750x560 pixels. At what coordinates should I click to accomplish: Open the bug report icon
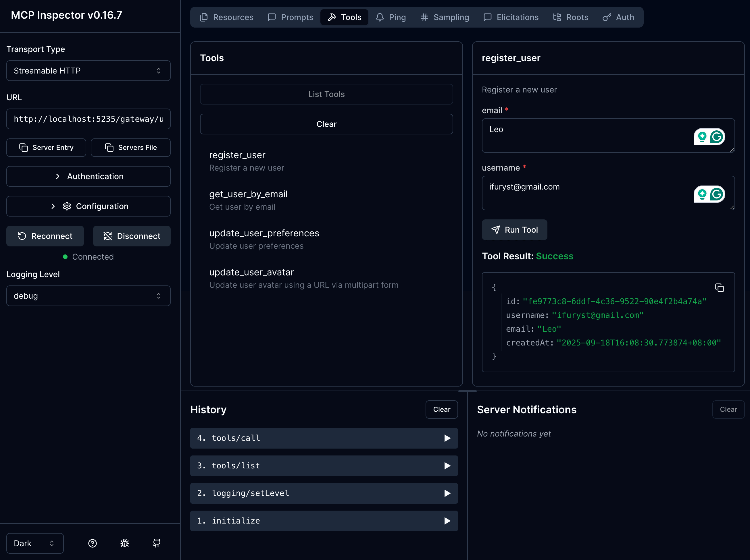[x=124, y=543]
